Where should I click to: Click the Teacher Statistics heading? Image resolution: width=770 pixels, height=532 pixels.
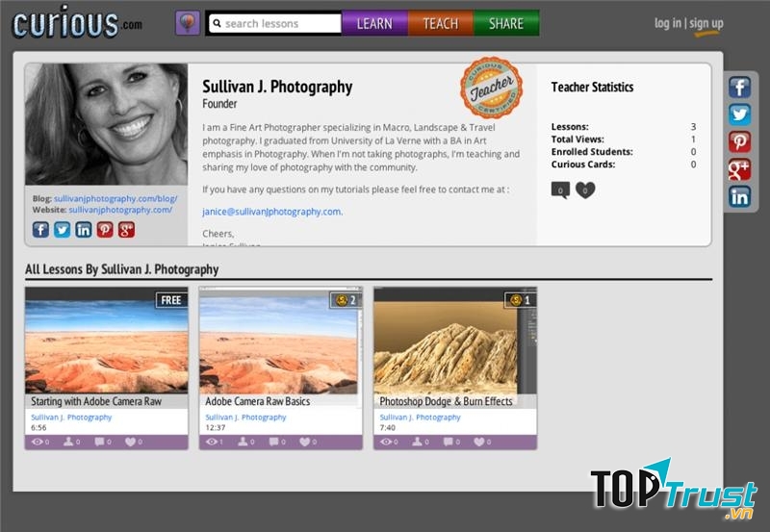pos(592,88)
